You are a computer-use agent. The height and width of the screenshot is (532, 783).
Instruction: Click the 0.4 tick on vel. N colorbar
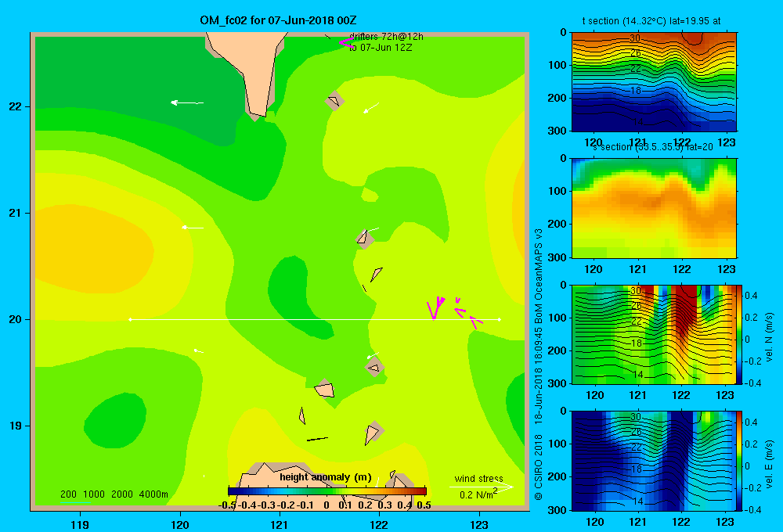pyautogui.click(x=752, y=296)
